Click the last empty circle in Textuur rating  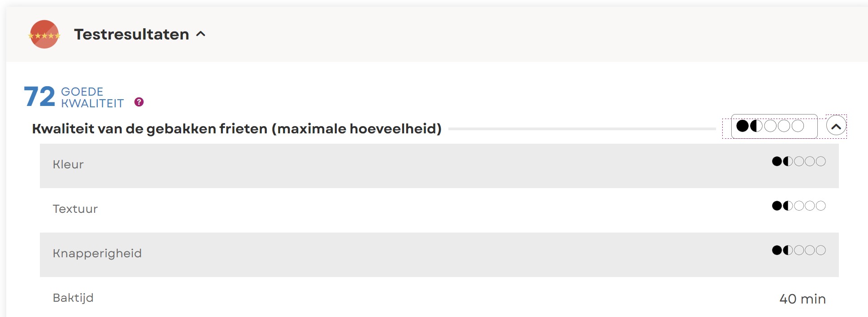point(820,206)
